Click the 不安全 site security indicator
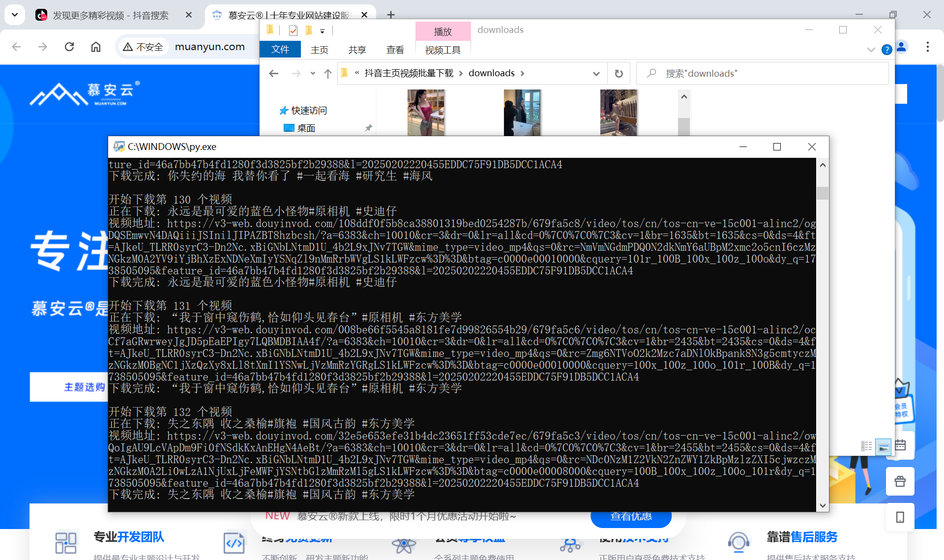This screenshot has height=560, width=944. [x=143, y=47]
